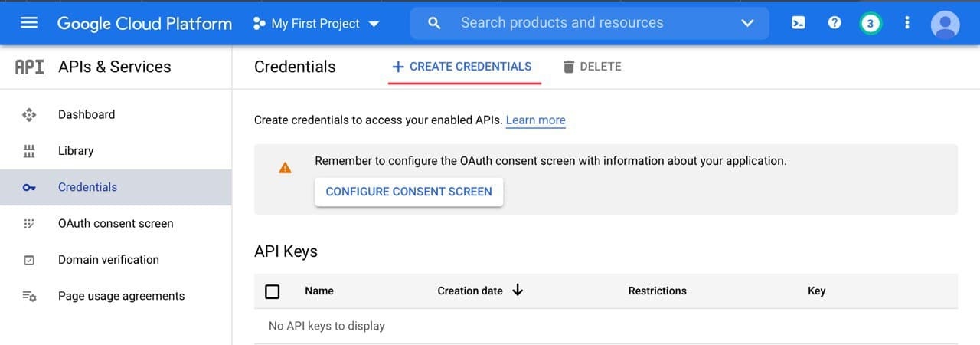Click the orange warning triangle icon
Screen dimensions: 980x345
pos(285,167)
